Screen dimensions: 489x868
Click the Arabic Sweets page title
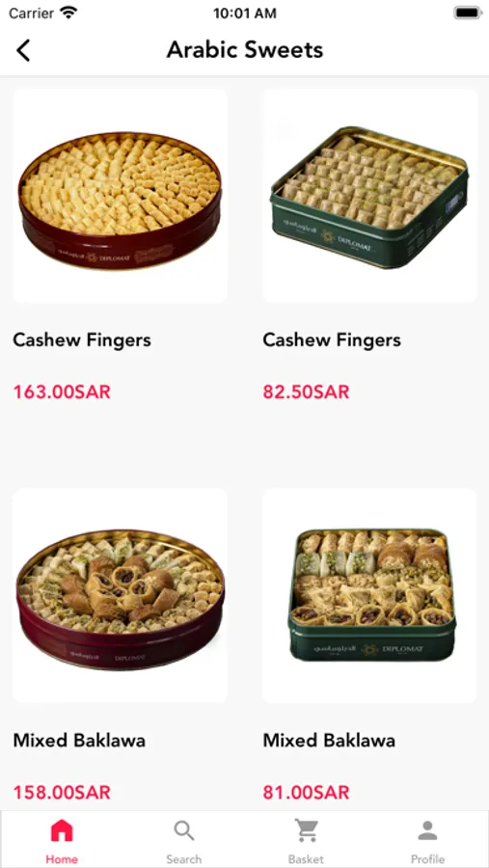click(245, 50)
